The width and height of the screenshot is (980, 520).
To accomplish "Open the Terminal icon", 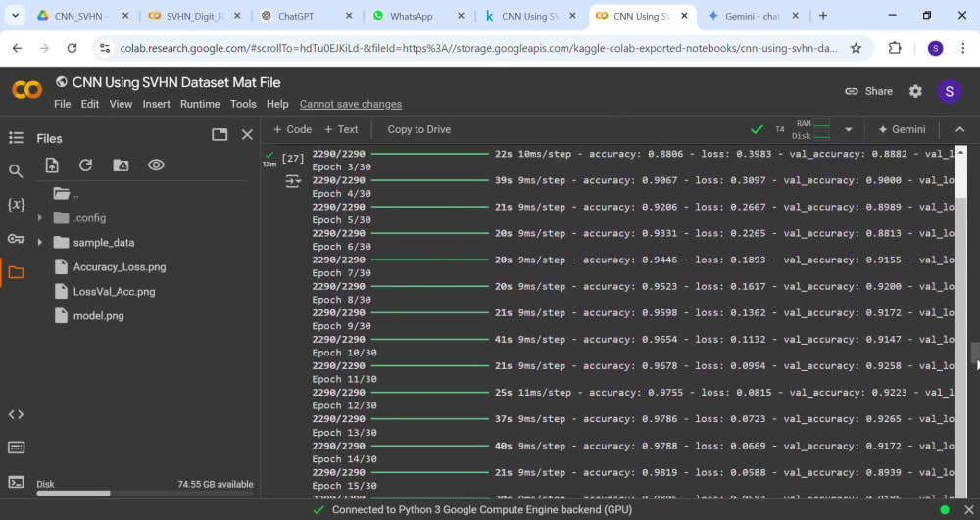I will tap(16, 482).
